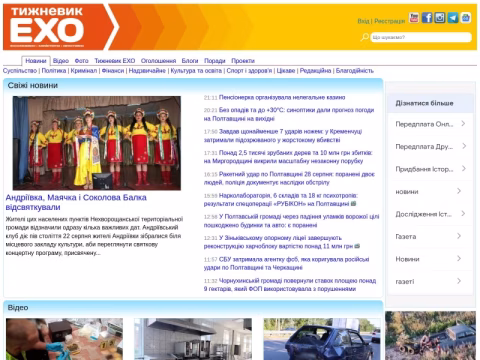Open the Оголошення tab
This screenshot has height=360, width=480.
pos(158,61)
